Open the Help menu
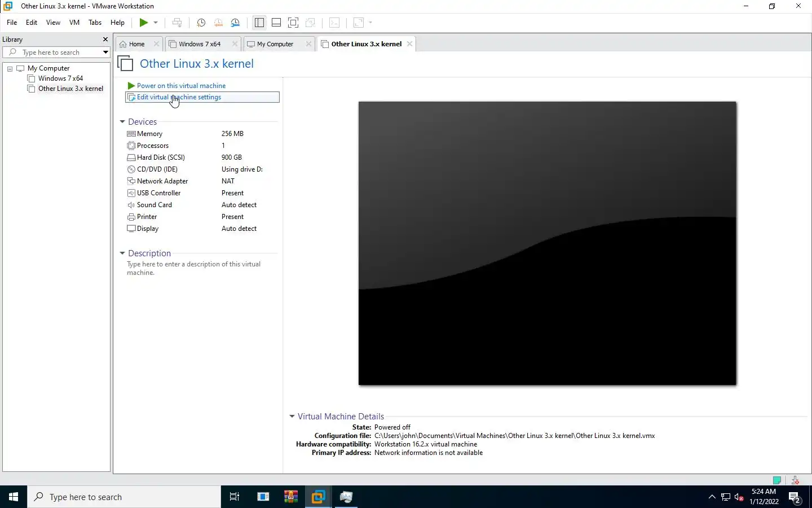 click(117, 23)
